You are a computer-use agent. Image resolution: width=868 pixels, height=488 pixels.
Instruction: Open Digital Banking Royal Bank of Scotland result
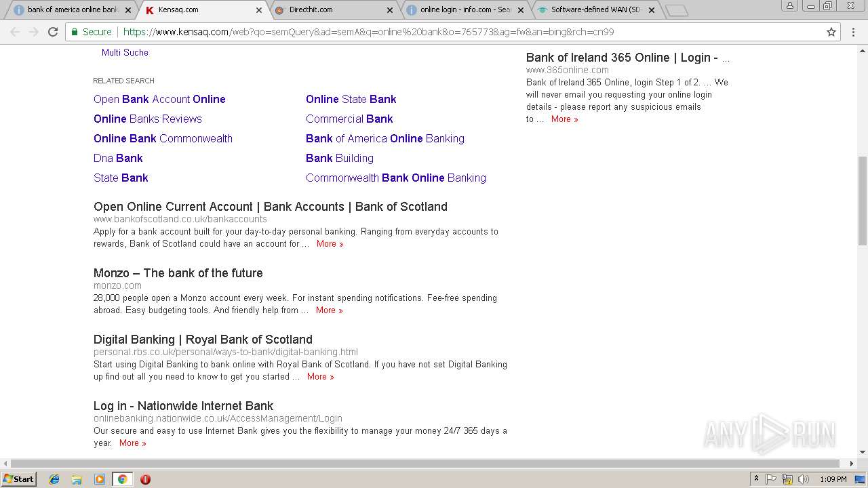203,340
